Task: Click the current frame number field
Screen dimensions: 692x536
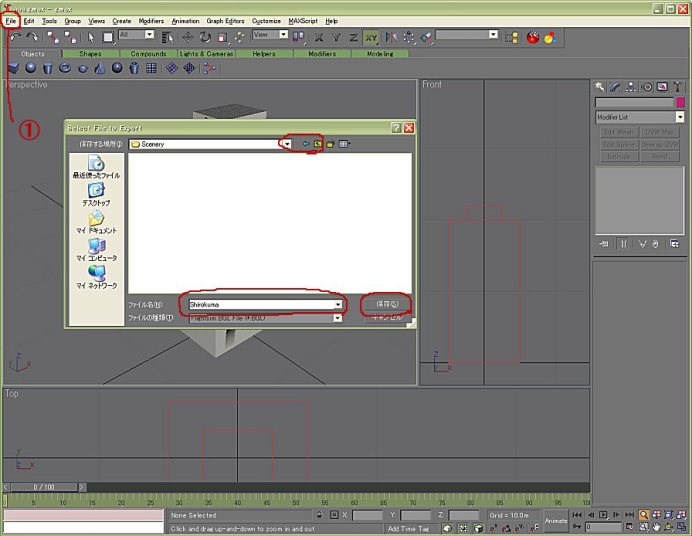Action: [x=603, y=527]
